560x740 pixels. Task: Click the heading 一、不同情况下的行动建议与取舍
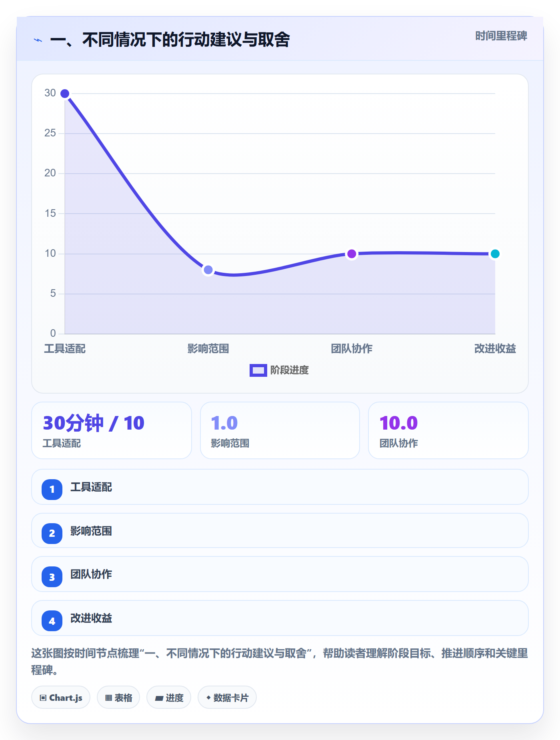(170, 40)
